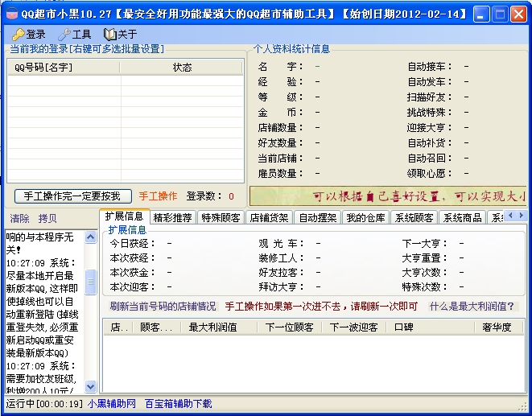Click the 迎接大亨: label
Screen dimensions: 532x416
(430, 128)
